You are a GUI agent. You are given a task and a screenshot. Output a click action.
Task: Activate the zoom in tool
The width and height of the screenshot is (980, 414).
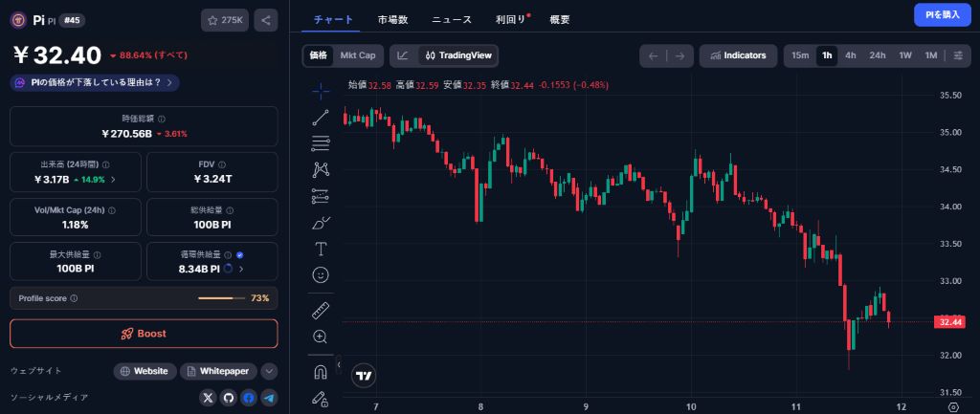(x=321, y=338)
